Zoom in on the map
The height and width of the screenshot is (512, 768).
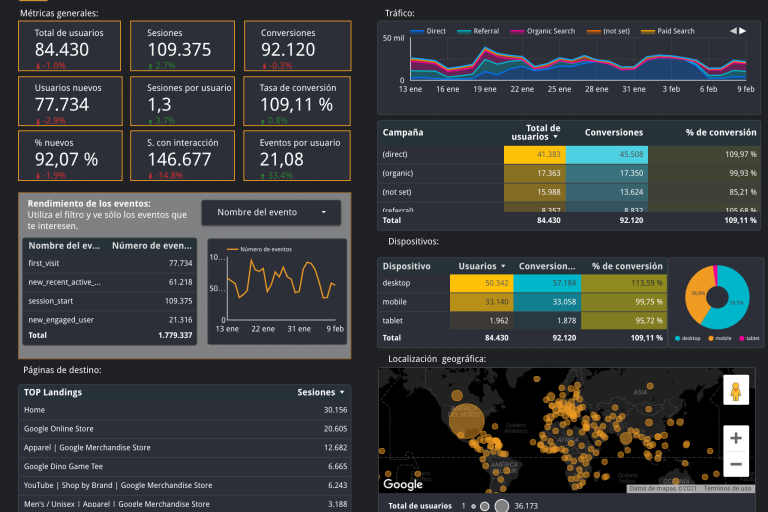(736, 438)
